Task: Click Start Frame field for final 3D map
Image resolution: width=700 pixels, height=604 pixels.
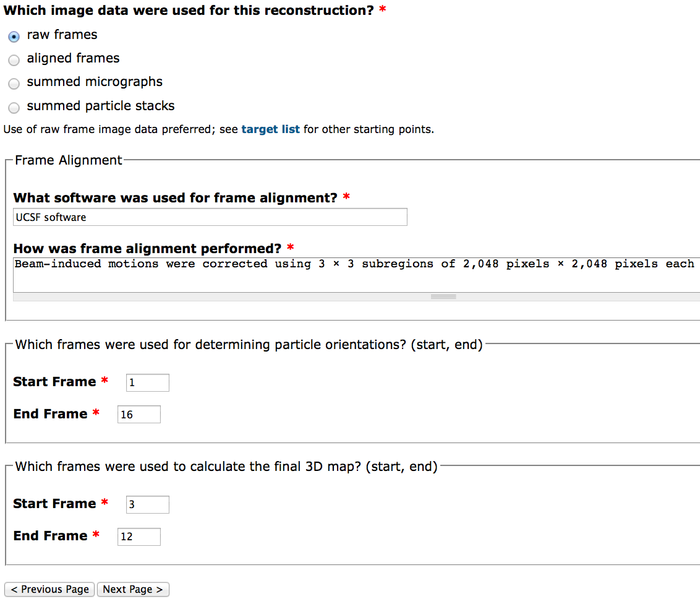Action: click(147, 504)
